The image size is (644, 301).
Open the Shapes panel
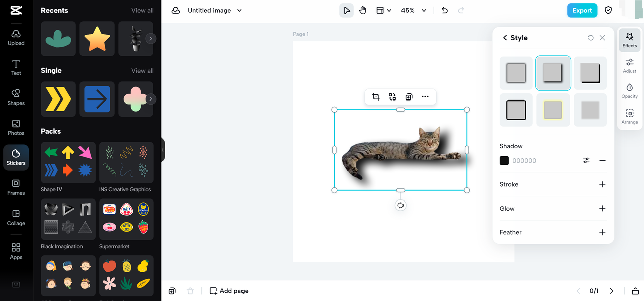[16, 97]
